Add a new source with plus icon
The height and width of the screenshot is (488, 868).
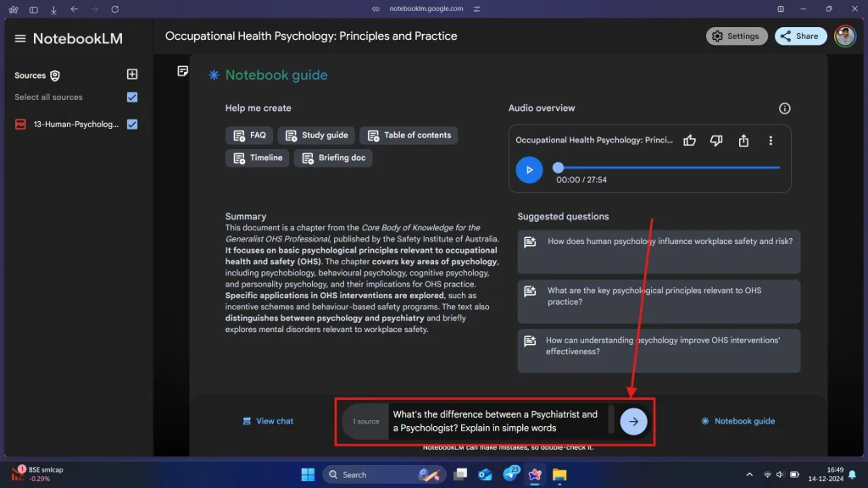[131, 75]
